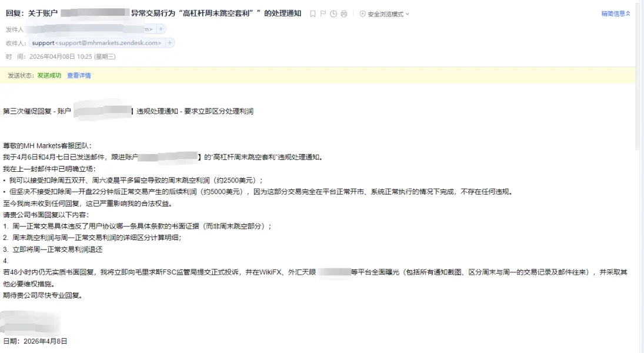Print this email using the printer icon
The width and height of the screenshot is (644, 353).
click(344, 14)
